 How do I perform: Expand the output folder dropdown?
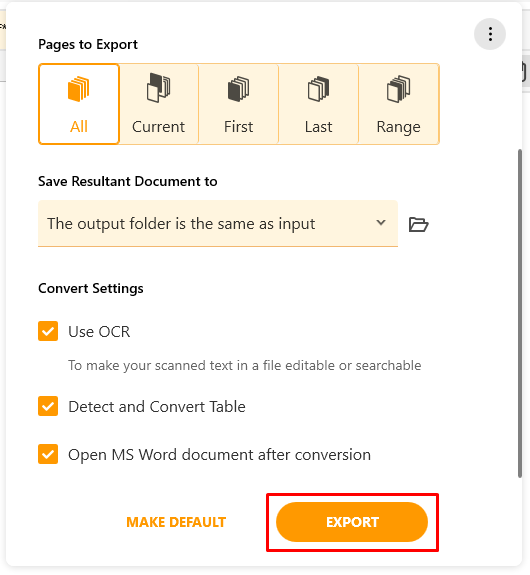[218, 223]
